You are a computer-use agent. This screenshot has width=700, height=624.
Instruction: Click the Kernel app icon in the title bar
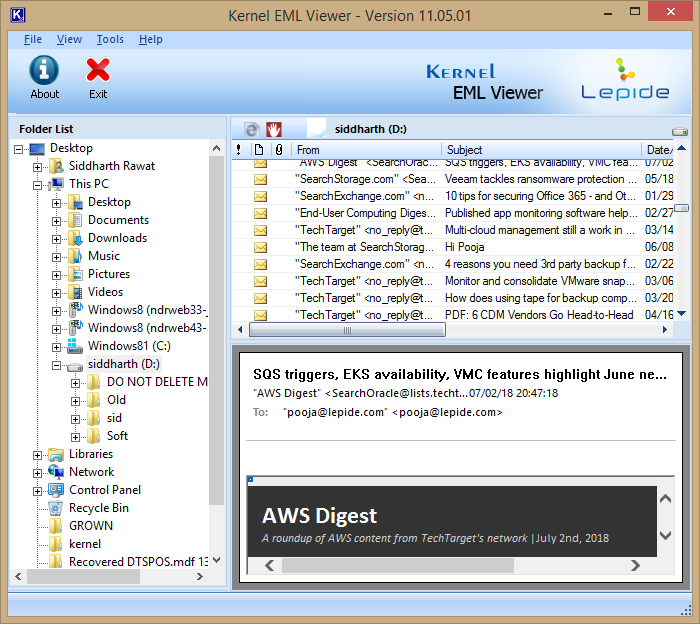click(17, 15)
